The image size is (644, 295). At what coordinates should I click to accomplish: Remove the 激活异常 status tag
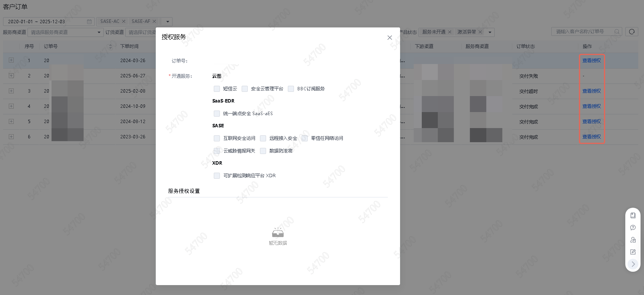[480, 32]
